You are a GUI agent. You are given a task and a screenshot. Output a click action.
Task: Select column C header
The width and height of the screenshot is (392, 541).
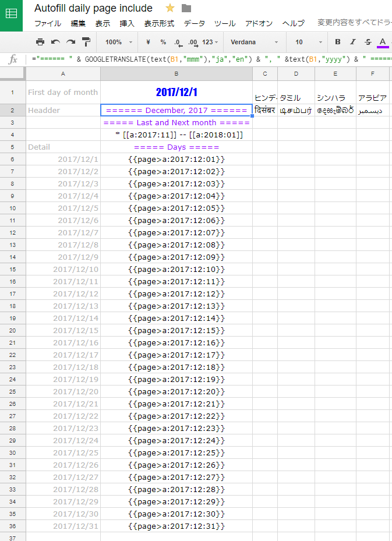tap(264, 74)
